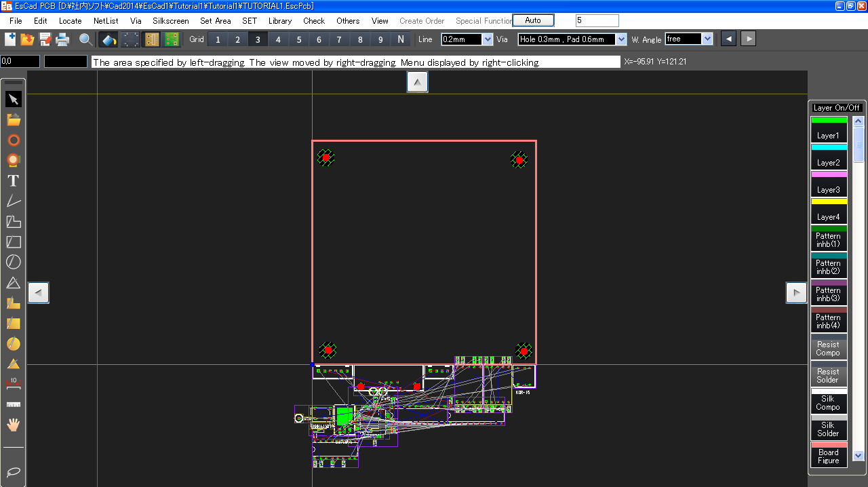Click the folder tool in the left toolbox

(x=14, y=119)
